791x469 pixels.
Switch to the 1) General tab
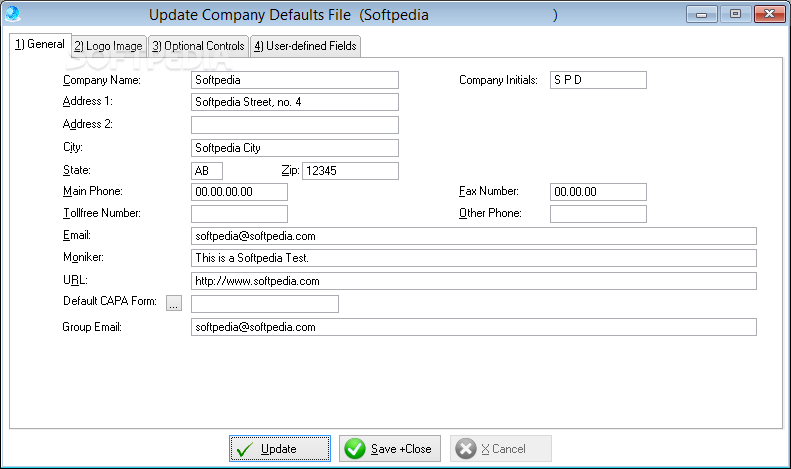point(40,44)
